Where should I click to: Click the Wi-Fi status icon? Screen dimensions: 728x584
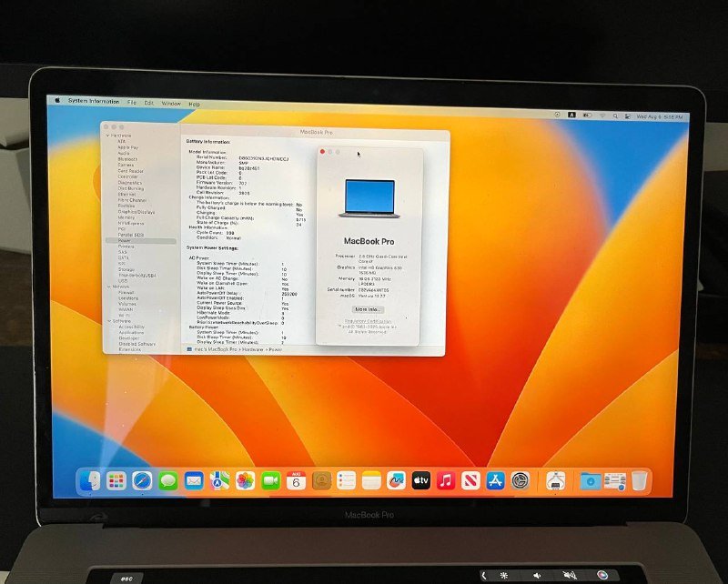click(x=602, y=116)
